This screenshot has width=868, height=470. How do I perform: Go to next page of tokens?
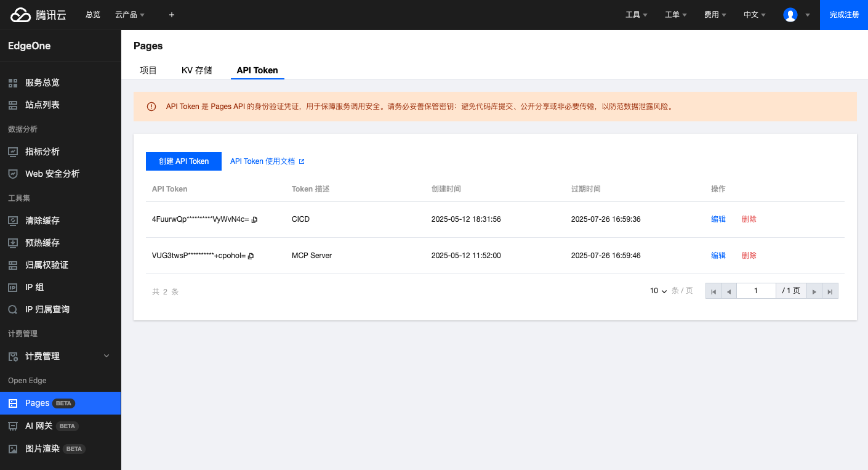click(815, 291)
